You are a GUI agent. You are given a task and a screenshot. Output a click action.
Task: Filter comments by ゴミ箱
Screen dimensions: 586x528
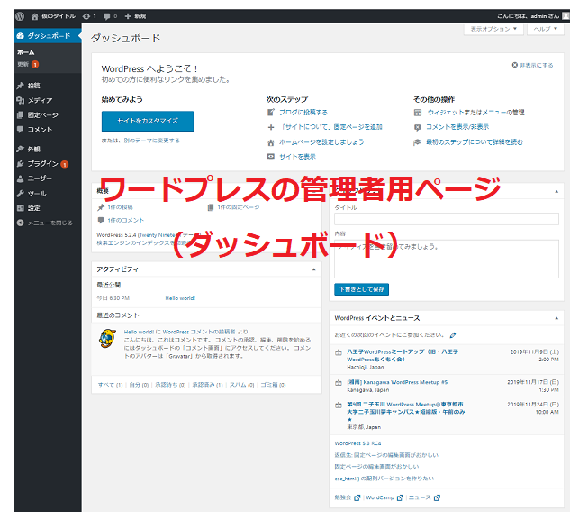pos(272,385)
